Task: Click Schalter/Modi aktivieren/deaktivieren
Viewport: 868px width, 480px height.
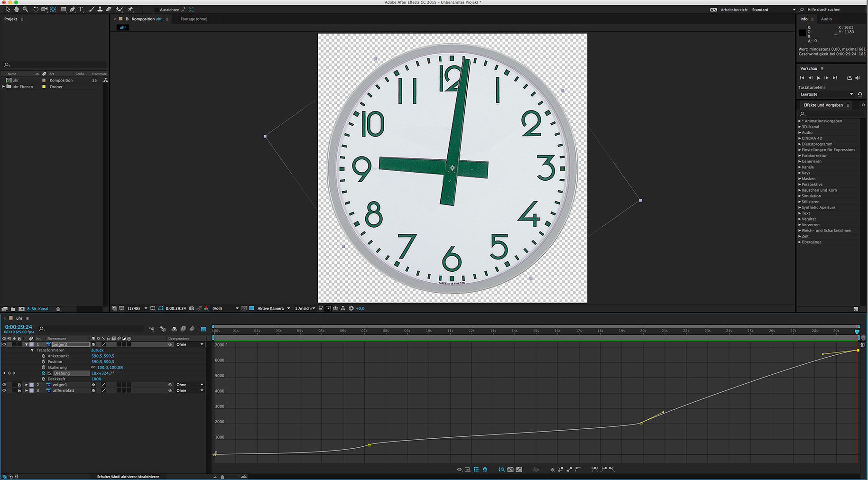Action: click(128, 477)
